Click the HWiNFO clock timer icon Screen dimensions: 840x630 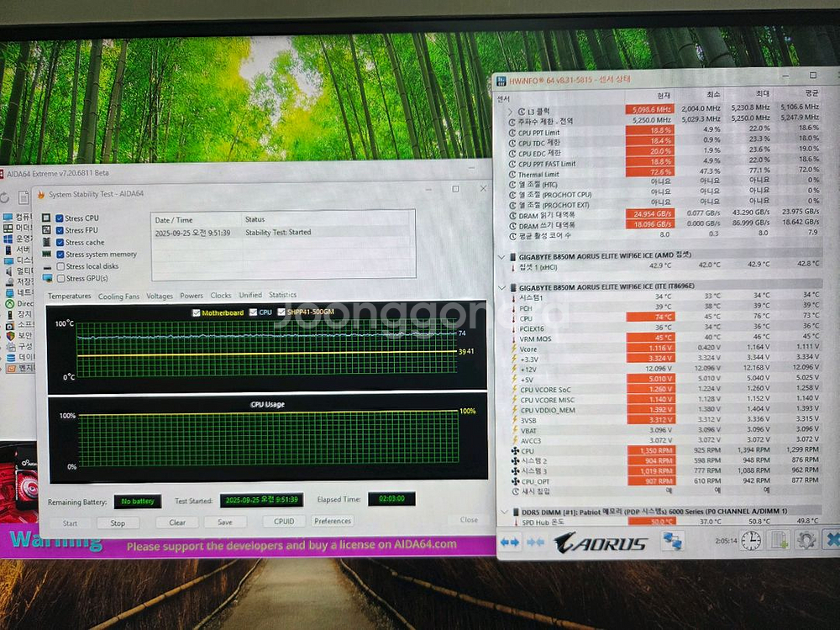click(x=751, y=540)
